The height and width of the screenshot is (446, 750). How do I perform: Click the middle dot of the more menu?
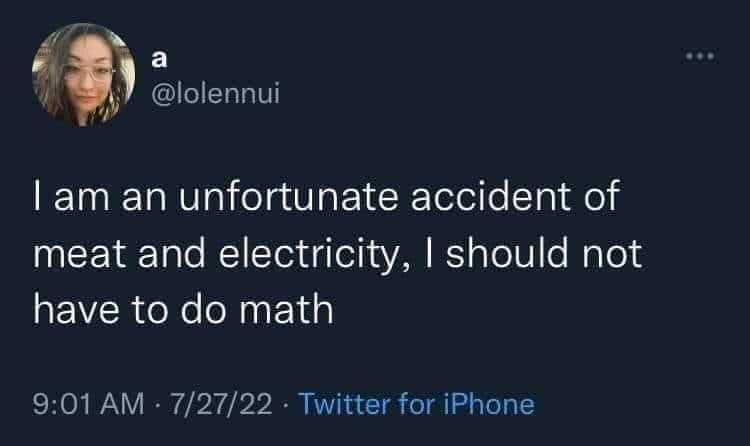[700, 56]
